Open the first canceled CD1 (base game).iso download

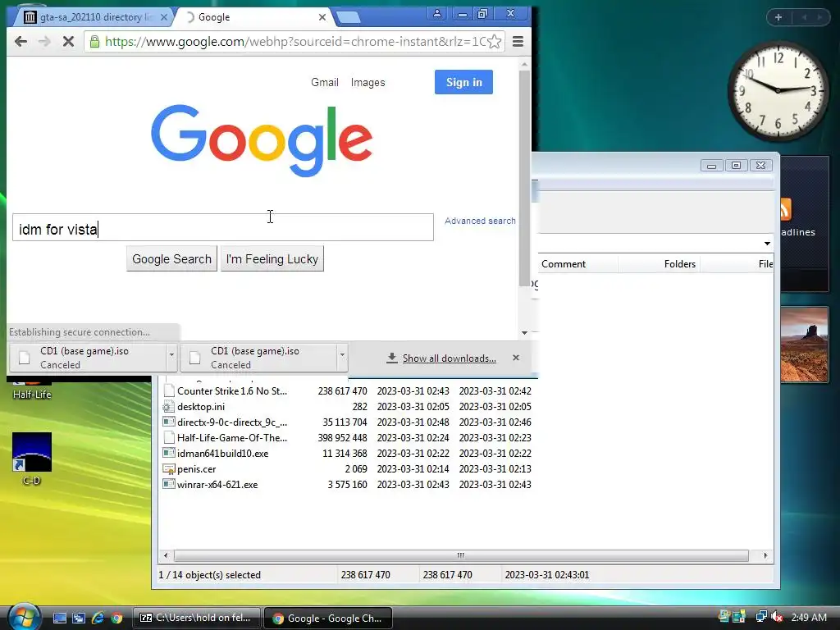[x=87, y=358]
